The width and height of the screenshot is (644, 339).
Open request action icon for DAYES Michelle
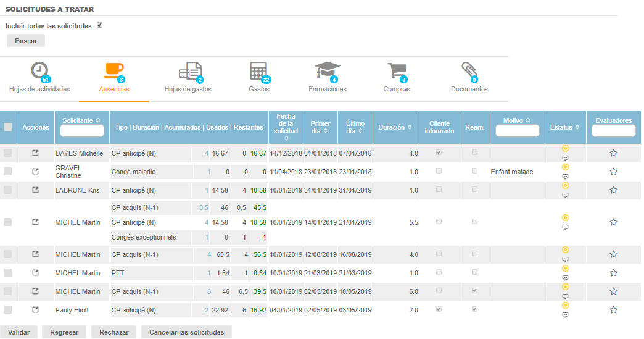(x=36, y=153)
